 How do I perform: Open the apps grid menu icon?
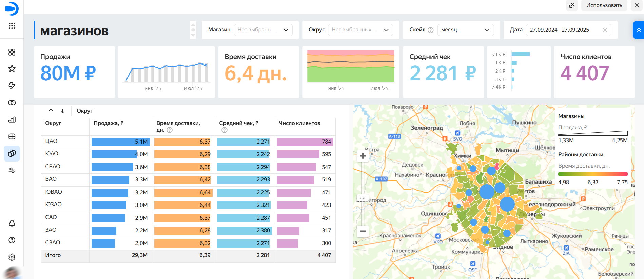tap(12, 26)
